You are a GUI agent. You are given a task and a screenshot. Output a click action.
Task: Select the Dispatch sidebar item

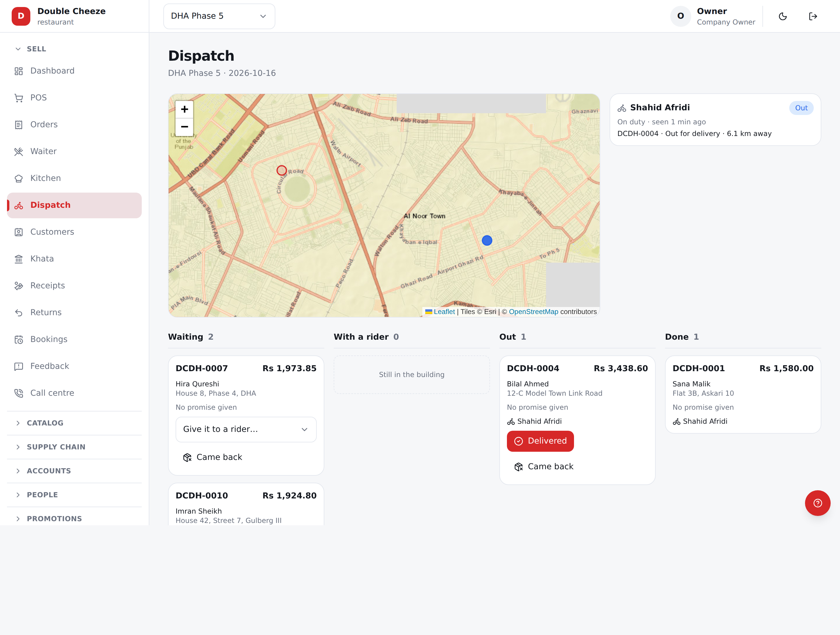[x=74, y=205]
